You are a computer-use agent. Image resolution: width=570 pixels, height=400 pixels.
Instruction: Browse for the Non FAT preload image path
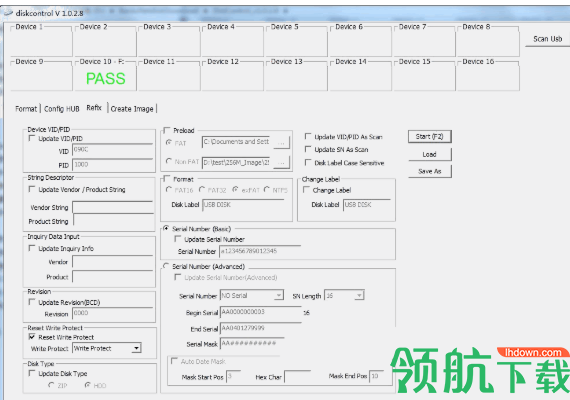tap(281, 163)
